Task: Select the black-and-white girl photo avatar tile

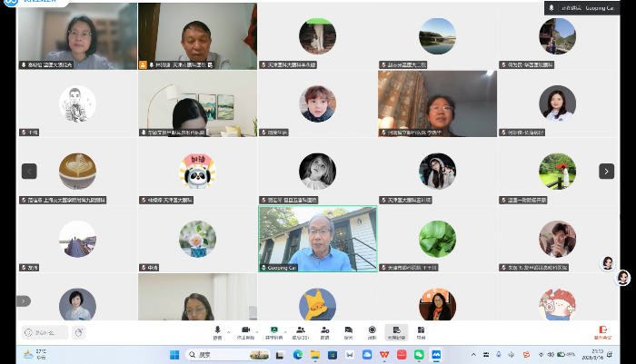Action: [x=318, y=171]
